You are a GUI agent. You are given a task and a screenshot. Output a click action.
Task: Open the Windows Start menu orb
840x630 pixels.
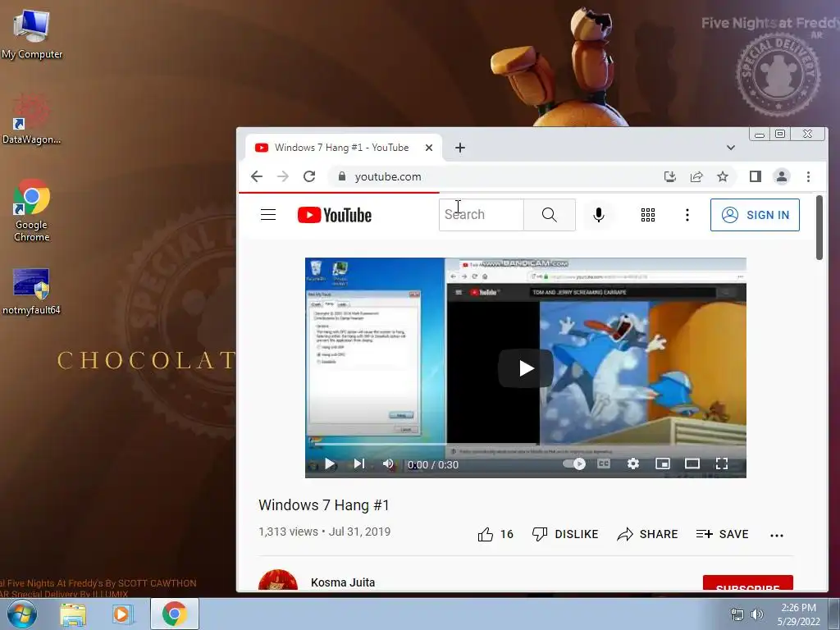(22, 614)
